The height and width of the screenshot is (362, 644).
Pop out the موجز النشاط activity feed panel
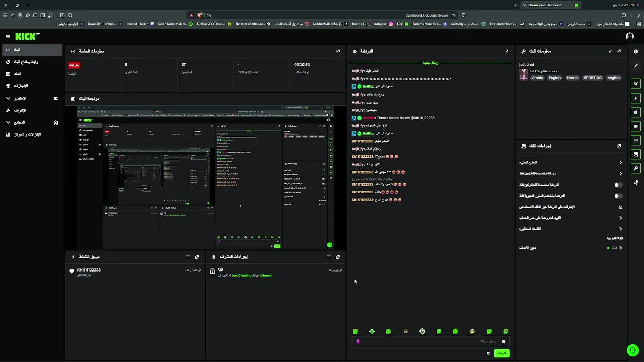click(x=197, y=257)
